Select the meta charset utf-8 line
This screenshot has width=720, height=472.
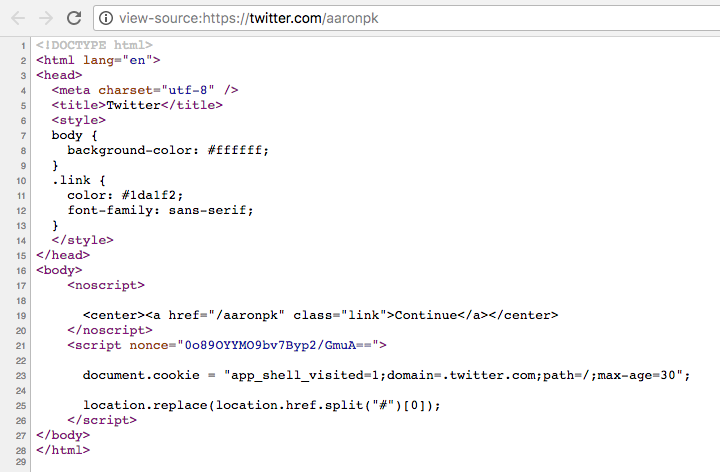point(145,90)
